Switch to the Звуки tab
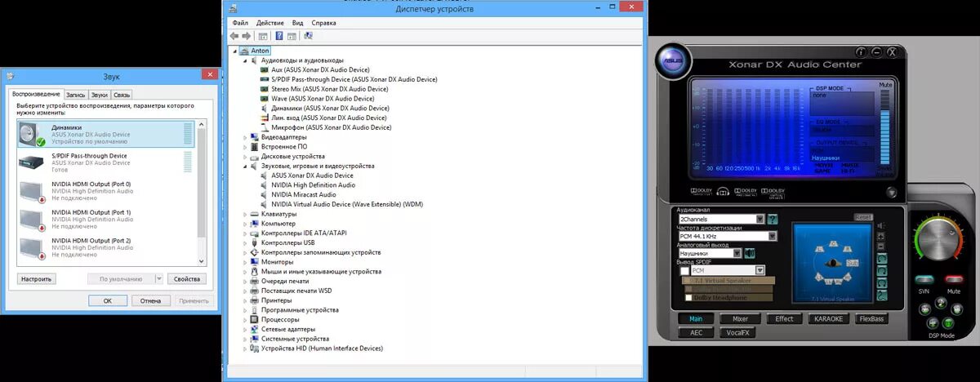The image size is (980, 382). pos(99,95)
